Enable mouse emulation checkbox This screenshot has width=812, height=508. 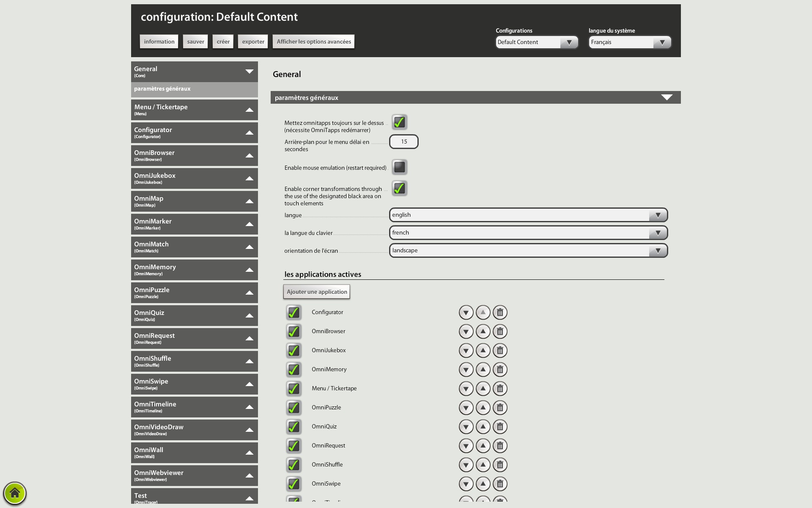(399, 167)
